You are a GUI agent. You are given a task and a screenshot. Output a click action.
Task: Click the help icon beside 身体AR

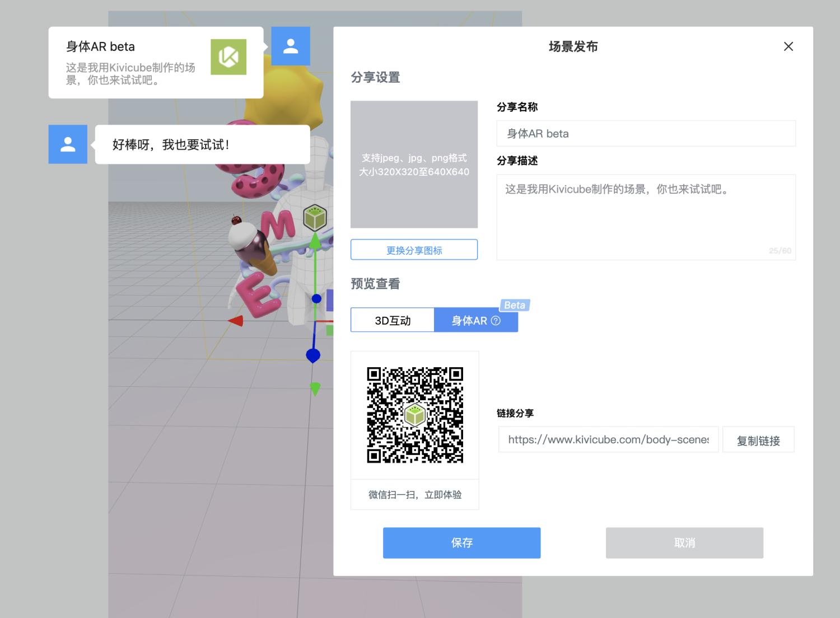pos(496,321)
